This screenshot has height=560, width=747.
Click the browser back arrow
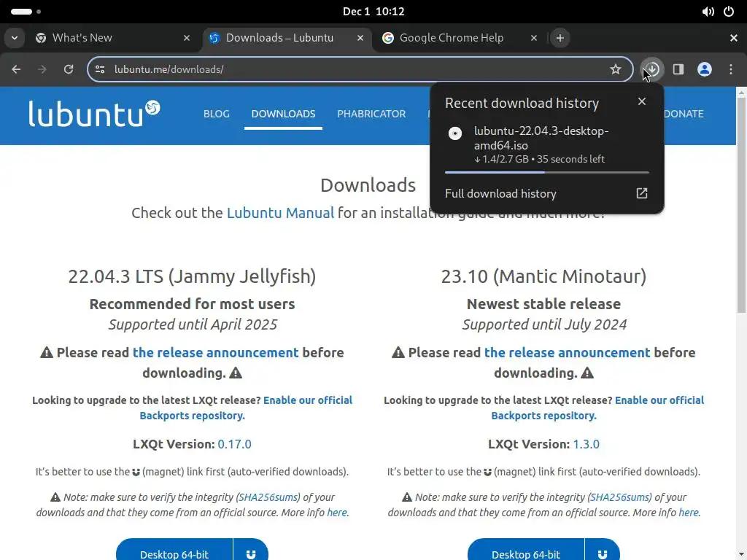(16, 69)
